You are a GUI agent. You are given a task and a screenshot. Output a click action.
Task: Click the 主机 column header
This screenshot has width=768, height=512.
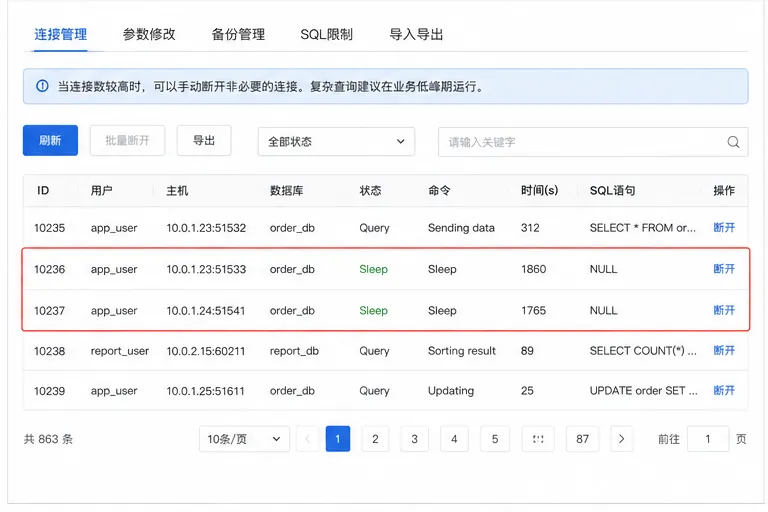pos(177,190)
